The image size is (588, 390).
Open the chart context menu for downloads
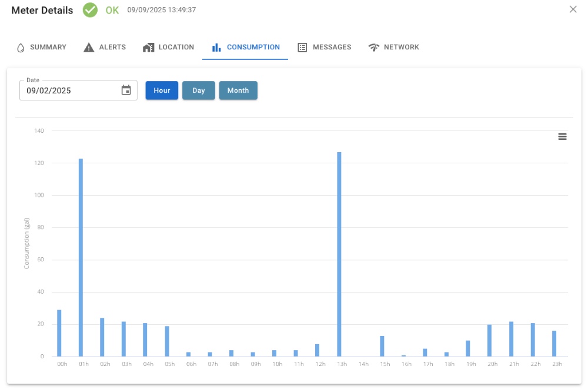coord(562,136)
